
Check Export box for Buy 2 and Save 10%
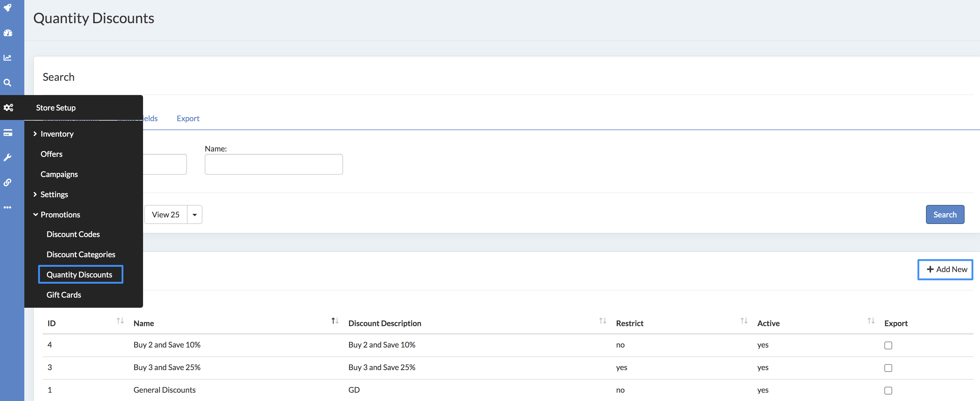point(888,345)
